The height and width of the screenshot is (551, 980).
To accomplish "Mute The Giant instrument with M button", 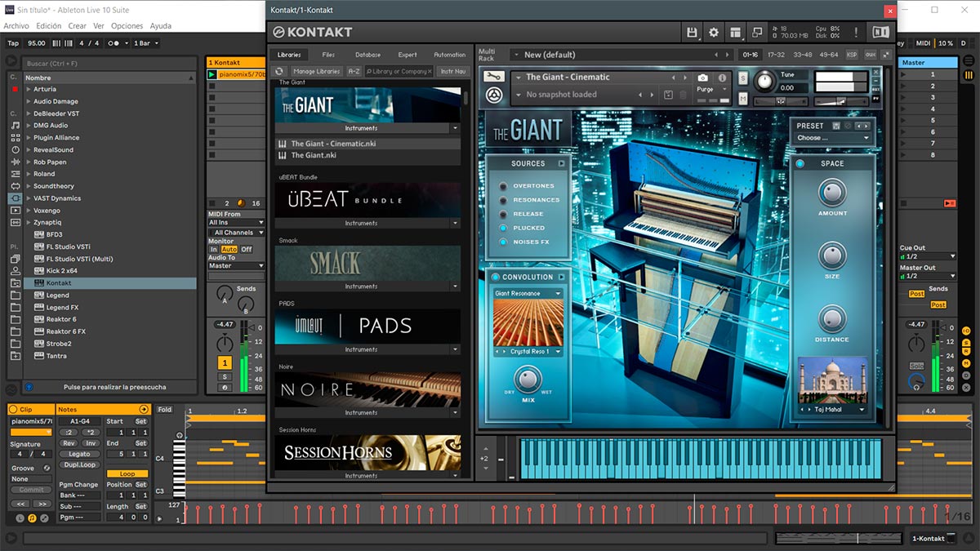I will point(743,98).
